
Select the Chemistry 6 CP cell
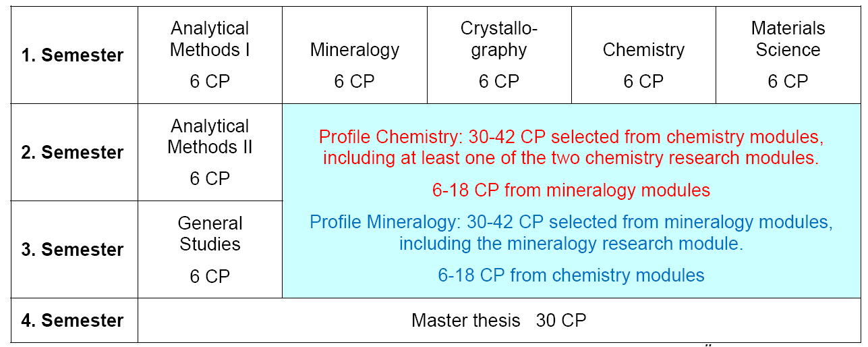643,55
